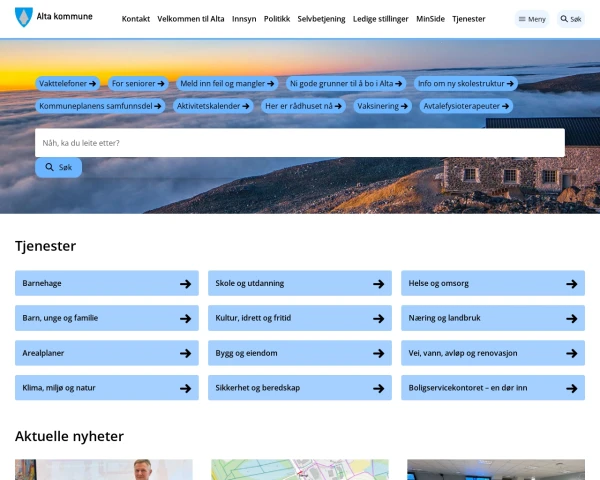
Task: Click the arrow on Bygg og eiendom
Action: click(x=378, y=353)
